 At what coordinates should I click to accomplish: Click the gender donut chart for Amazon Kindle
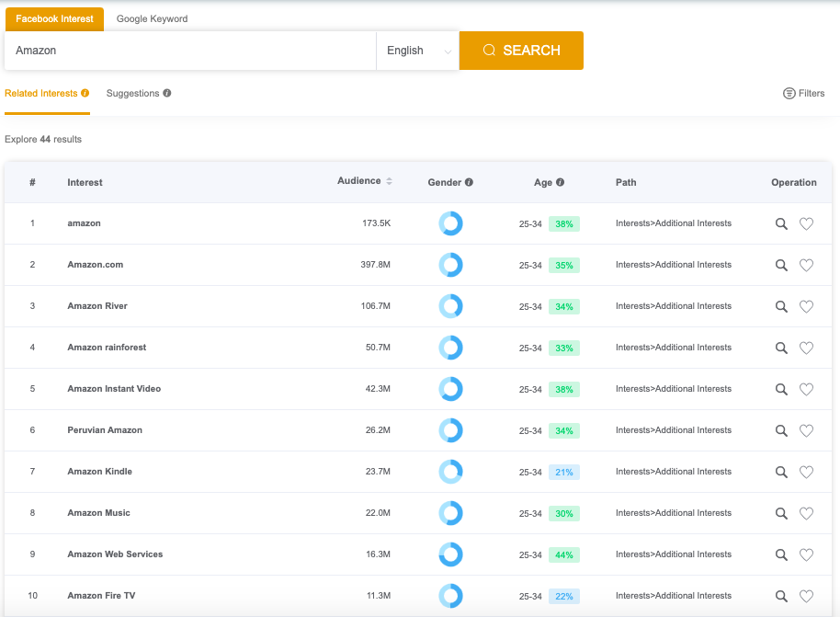point(450,472)
